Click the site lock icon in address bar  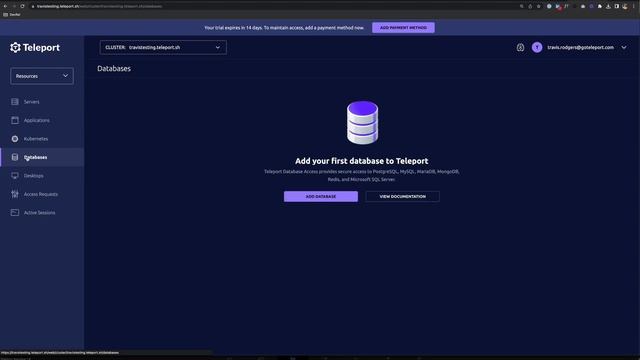pos(33,6)
